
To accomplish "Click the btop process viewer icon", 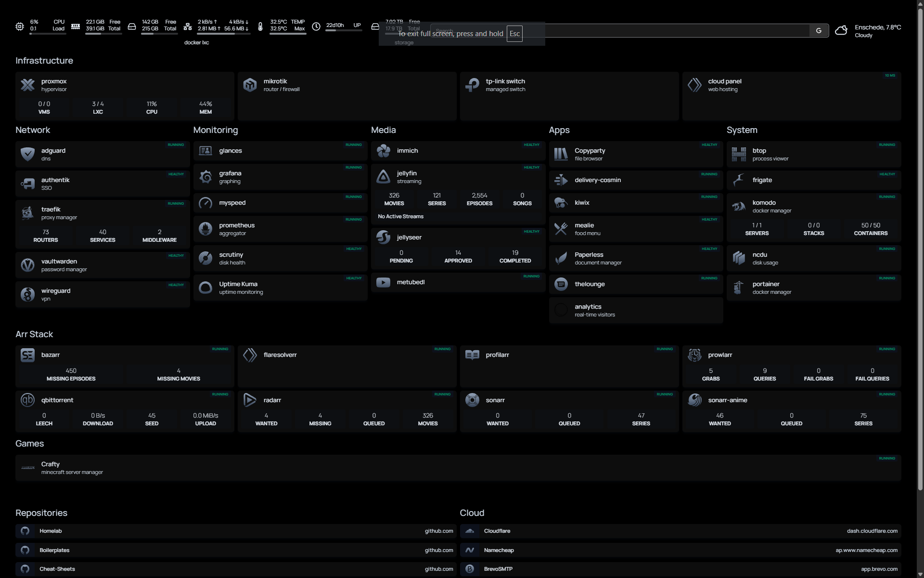I will 739,155.
